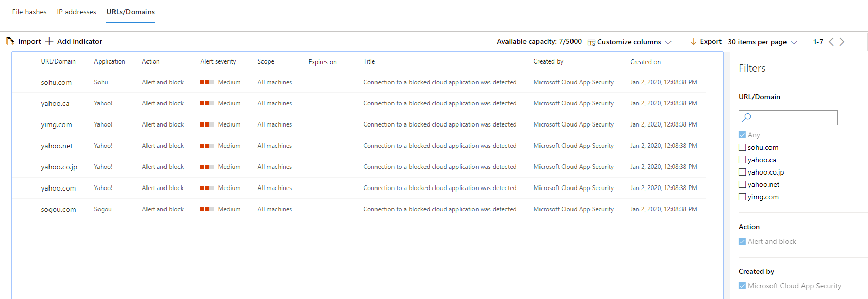This screenshot has width=868, height=299.
Task: Click the 1-7 page range indicator
Action: coord(818,42)
